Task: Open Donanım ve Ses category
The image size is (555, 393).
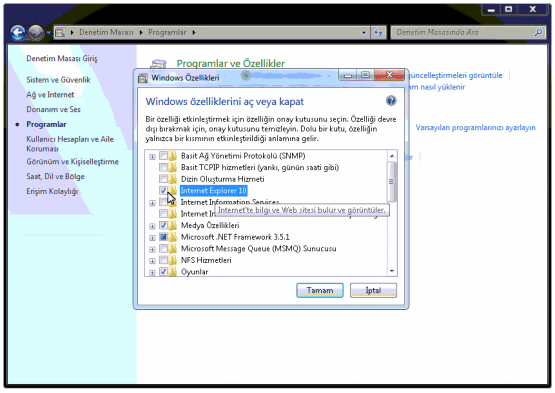Action: click(53, 109)
